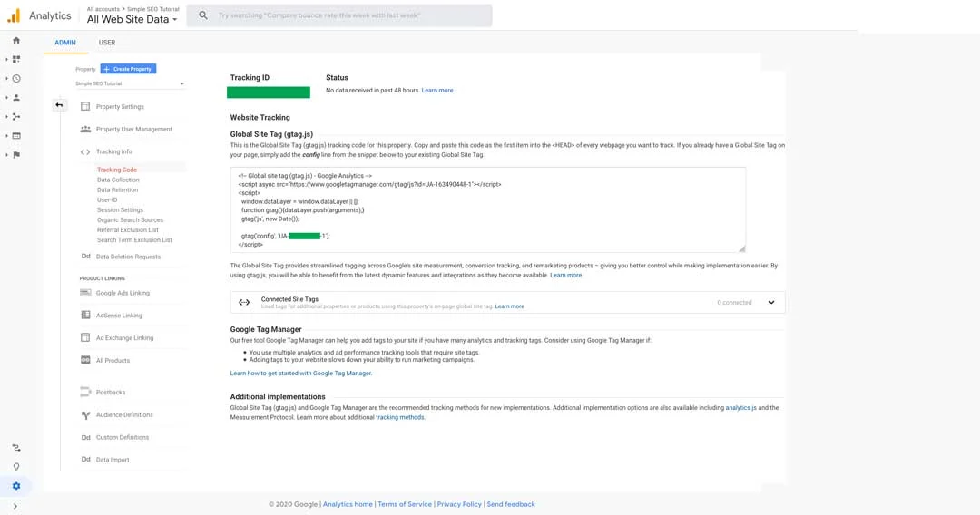Click the Property Settings icon
This screenshot has width=980, height=515.
pyautogui.click(x=85, y=106)
